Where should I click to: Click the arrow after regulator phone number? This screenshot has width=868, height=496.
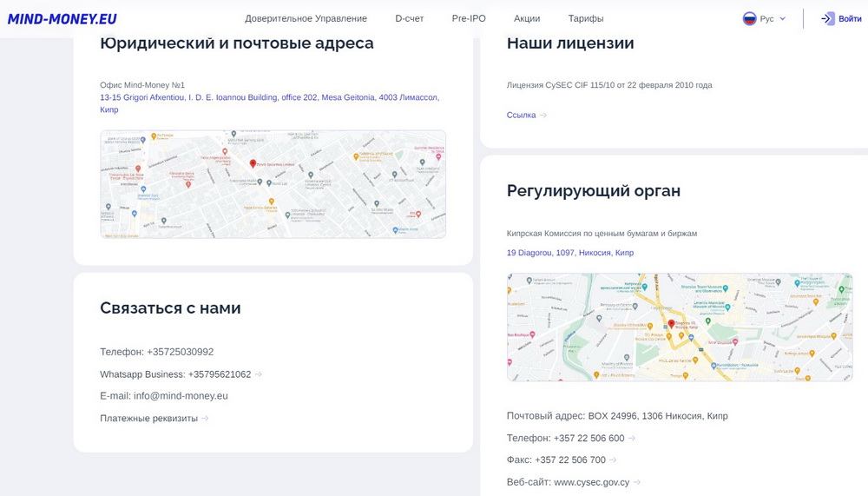(632, 439)
